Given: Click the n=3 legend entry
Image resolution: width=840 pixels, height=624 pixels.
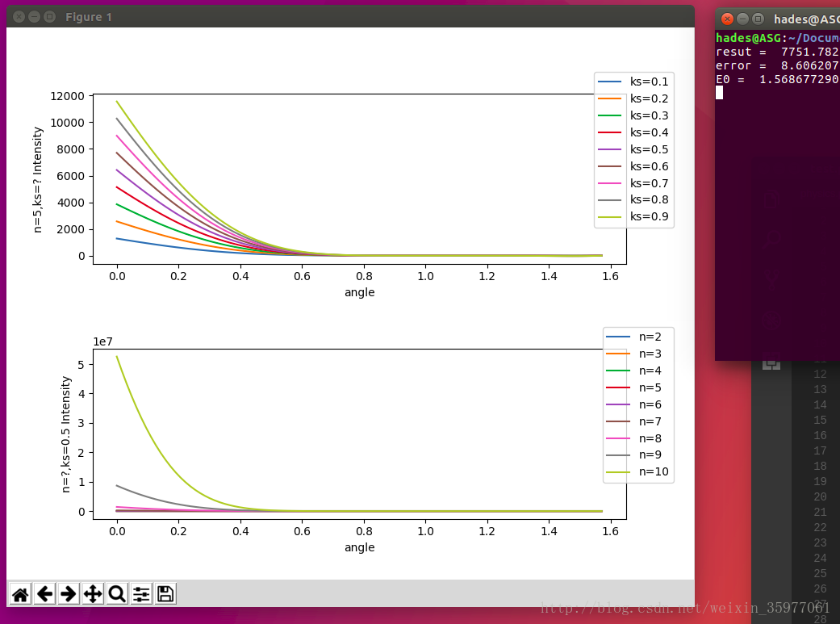Looking at the screenshot, I should 633,354.
